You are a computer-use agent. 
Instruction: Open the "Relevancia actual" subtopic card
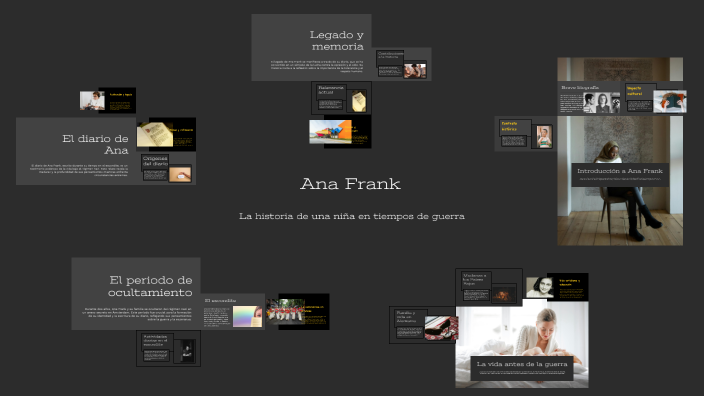[x=341, y=98]
